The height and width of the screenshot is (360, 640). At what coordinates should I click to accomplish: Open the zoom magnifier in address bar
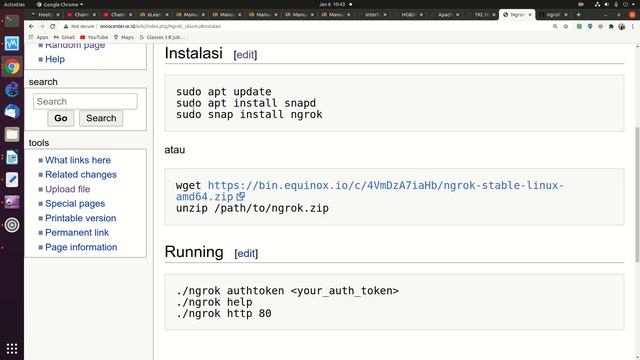click(x=555, y=26)
